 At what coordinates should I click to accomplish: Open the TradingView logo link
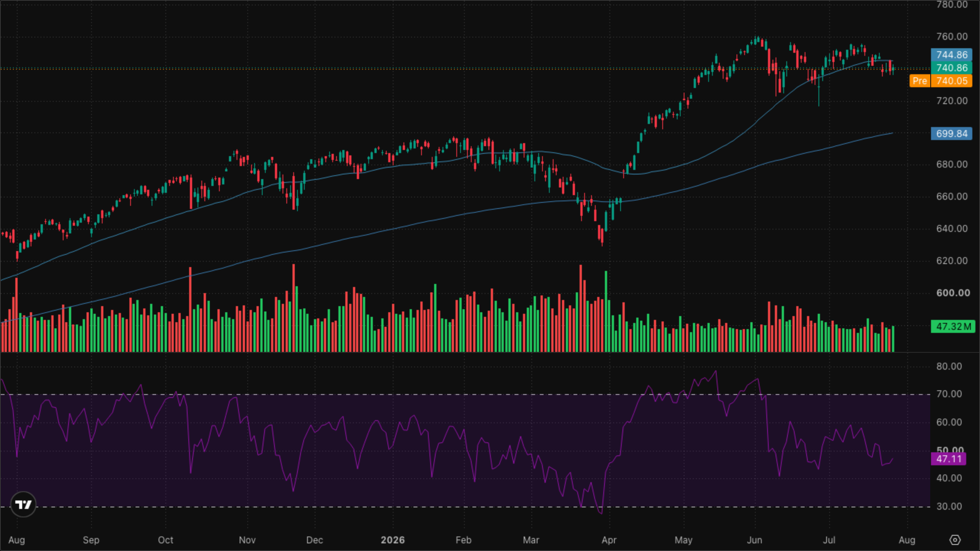tap(23, 504)
